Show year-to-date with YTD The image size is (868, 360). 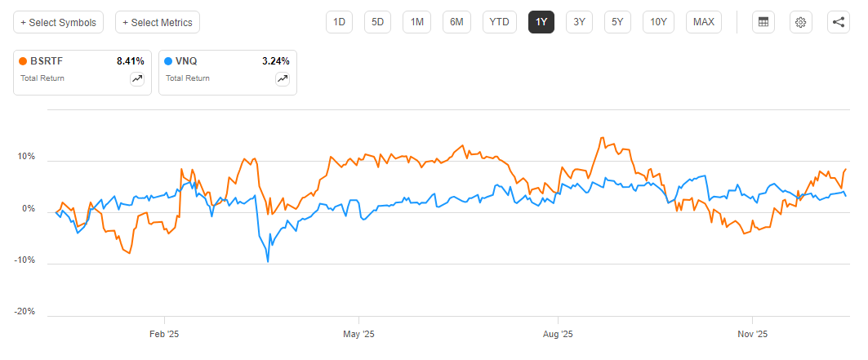(x=499, y=22)
